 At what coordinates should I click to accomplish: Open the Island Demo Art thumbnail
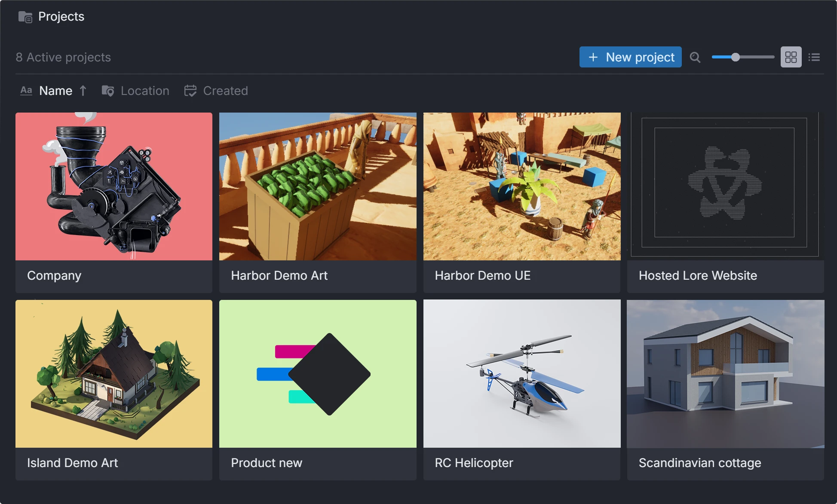[114, 374]
